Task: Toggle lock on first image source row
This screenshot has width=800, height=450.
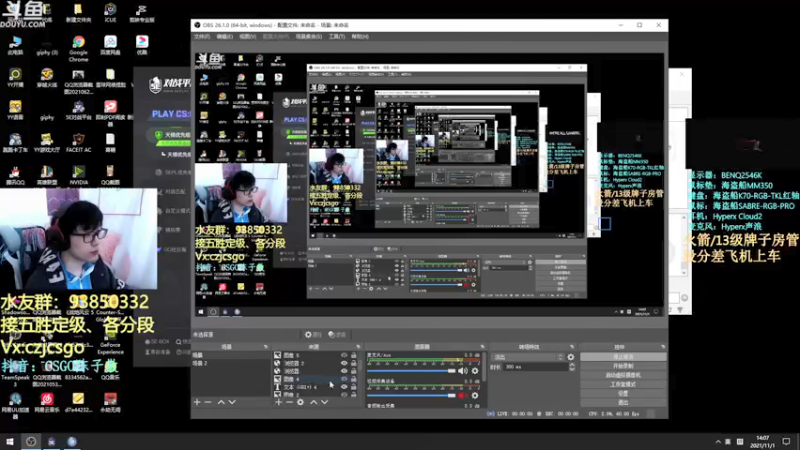Action: 354,355
